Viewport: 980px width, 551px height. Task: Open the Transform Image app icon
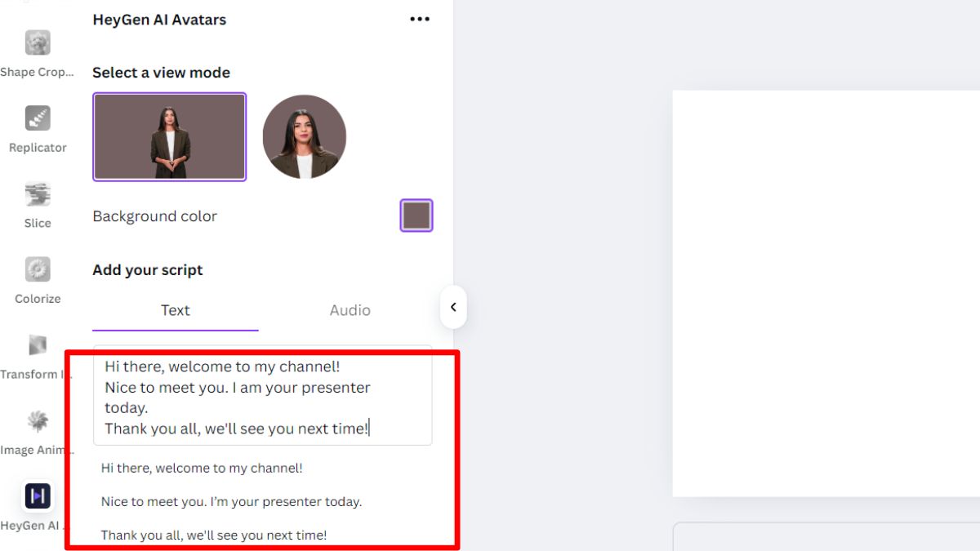[38, 345]
